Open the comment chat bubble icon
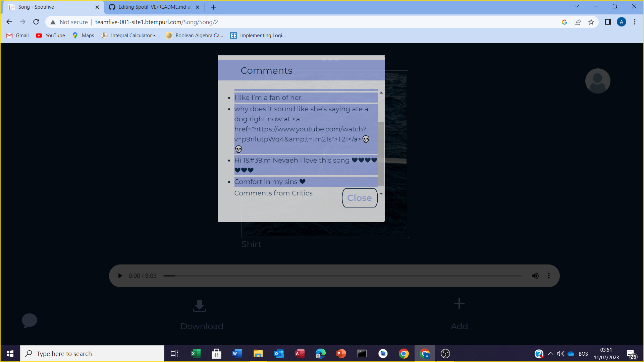Image resolution: width=644 pixels, height=362 pixels. [30, 321]
